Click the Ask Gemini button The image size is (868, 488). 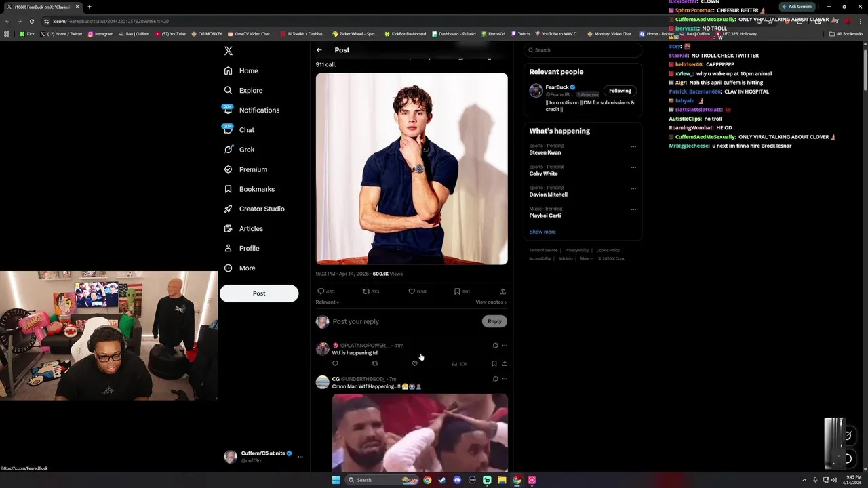pos(796,7)
